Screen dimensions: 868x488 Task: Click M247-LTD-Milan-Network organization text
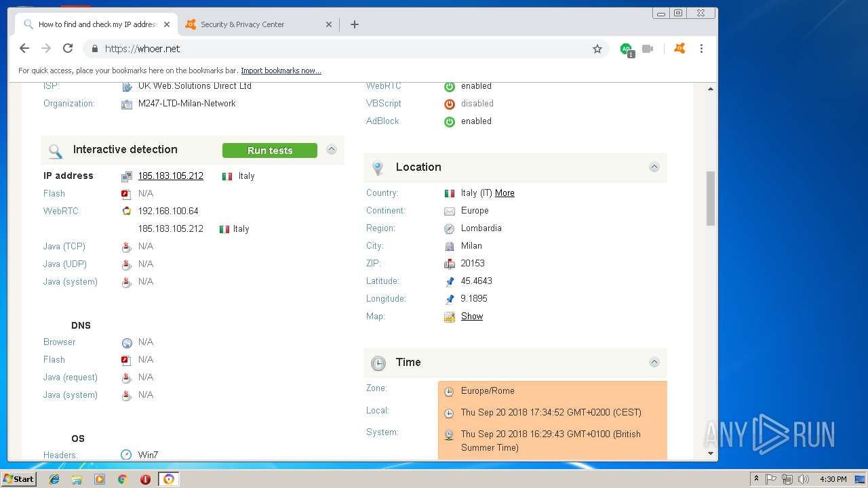click(187, 104)
